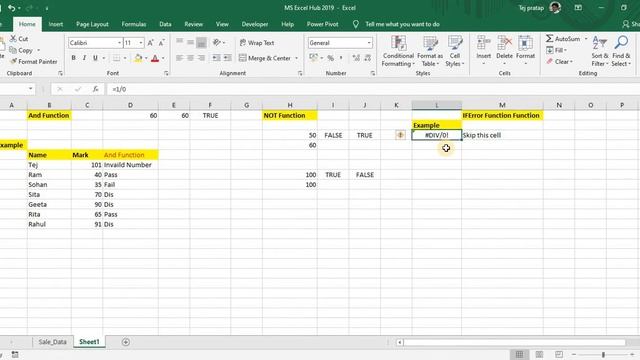
Task: Click the Increase Decimal icon
Action: click(x=356, y=58)
